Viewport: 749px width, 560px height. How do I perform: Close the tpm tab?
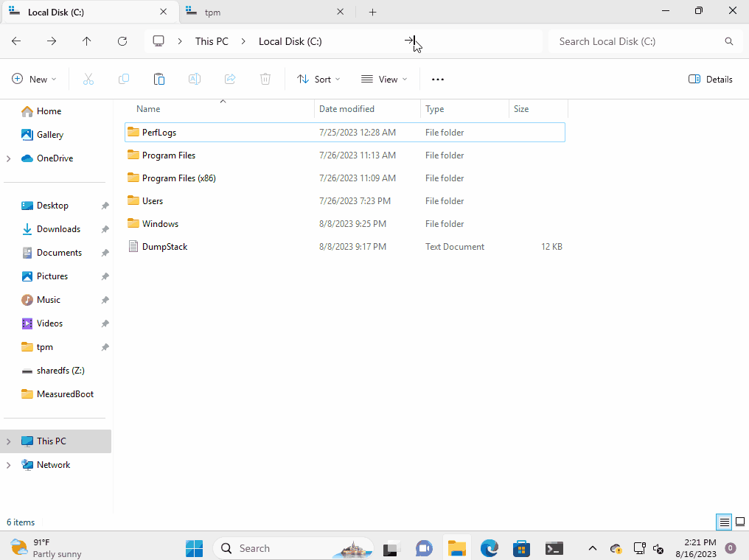click(340, 12)
